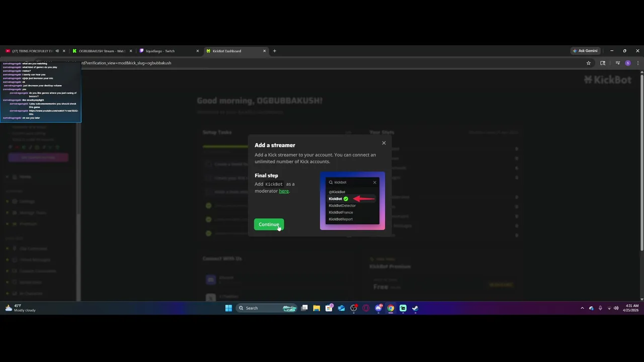The height and width of the screenshot is (362, 644).
Task: Close the KickBot Dashboard tab
Action: pos(265,51)
